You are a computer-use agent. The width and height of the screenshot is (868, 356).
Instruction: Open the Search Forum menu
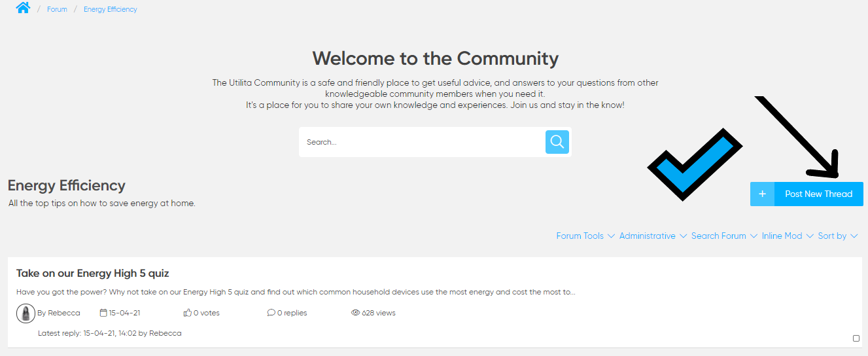723,236
